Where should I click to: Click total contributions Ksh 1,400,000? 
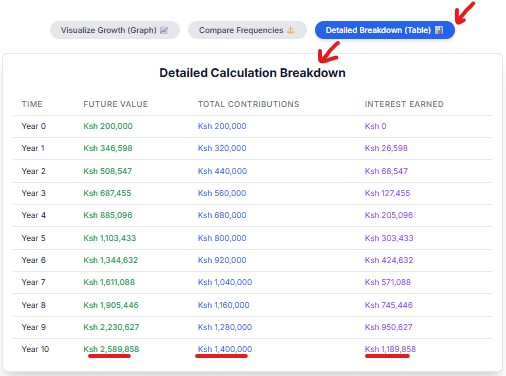tap(225, 349)
